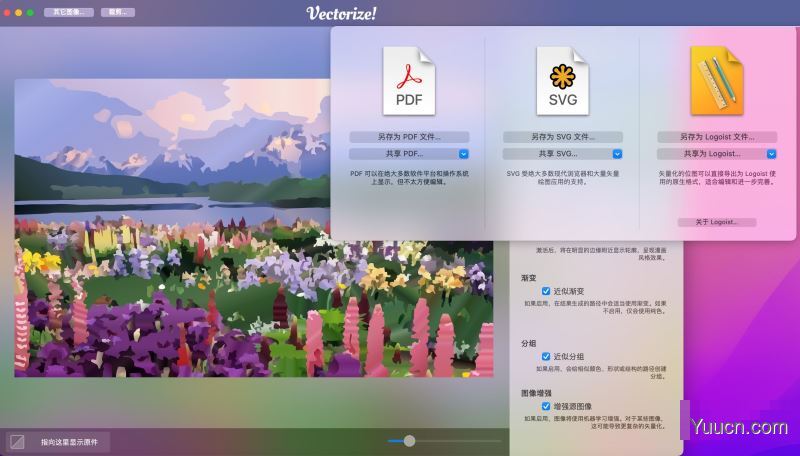Click the Vectorize! title text
Image resolution: width=800 pixels, height=456 pixels.
point(341,13)
